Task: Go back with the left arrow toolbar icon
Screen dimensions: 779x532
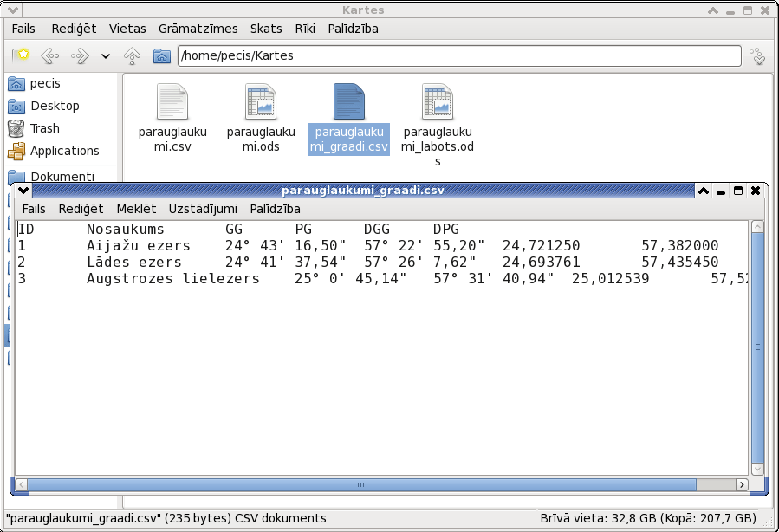Action: coord(49,55)
